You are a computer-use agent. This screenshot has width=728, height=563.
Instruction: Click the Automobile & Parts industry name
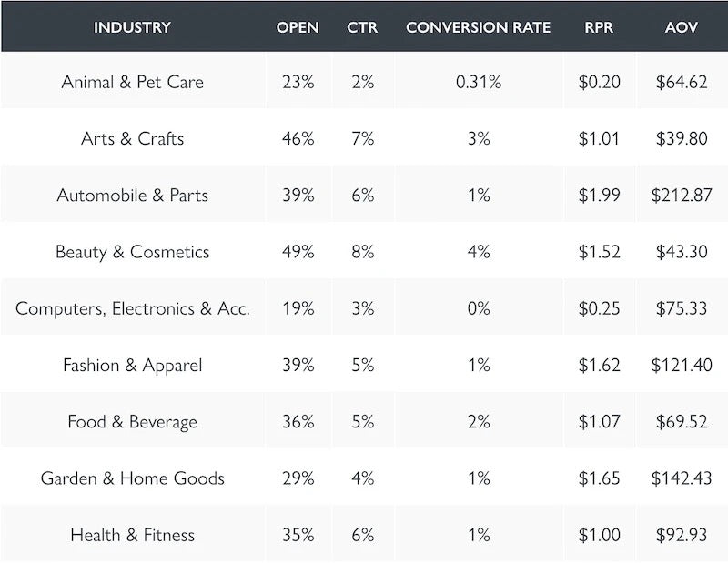(132, 196)
